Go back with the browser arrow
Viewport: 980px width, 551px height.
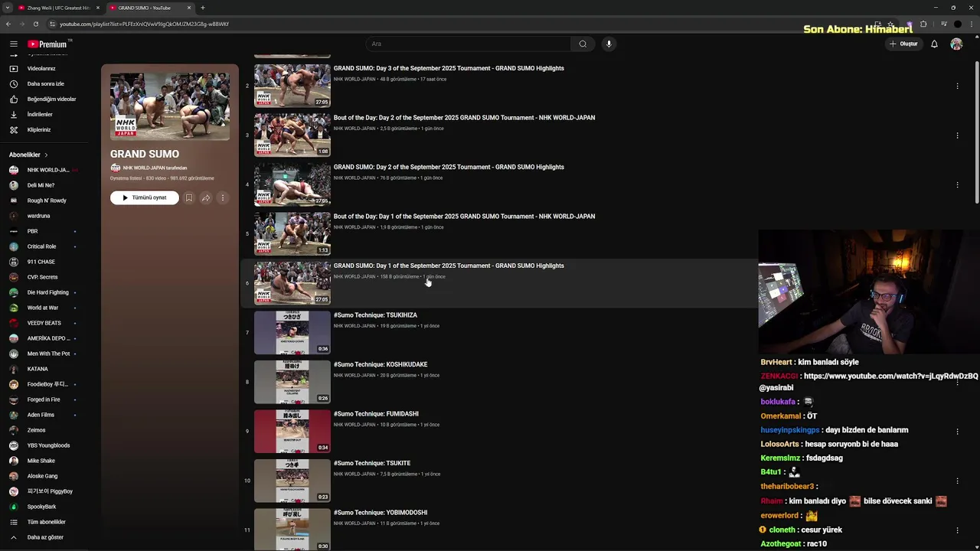(x=8, y=24)
